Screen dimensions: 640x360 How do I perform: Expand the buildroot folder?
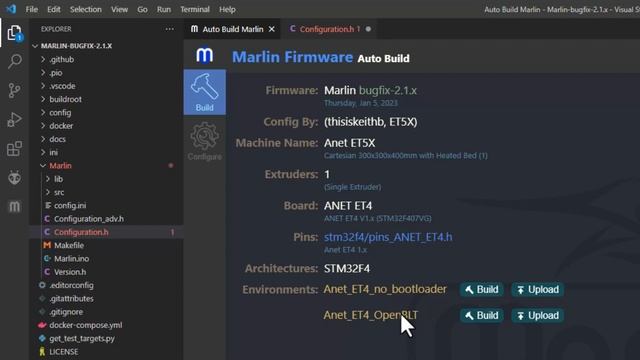pos(65,99)
